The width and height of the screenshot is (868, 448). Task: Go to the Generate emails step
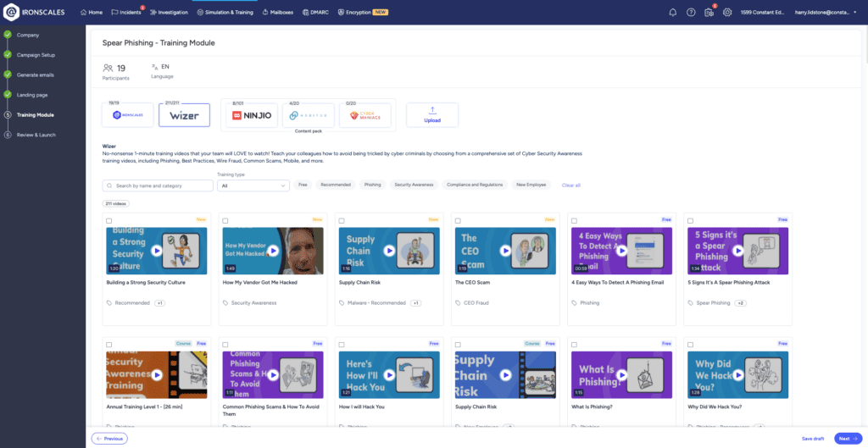pyautogui.click(x=35, y=75)
